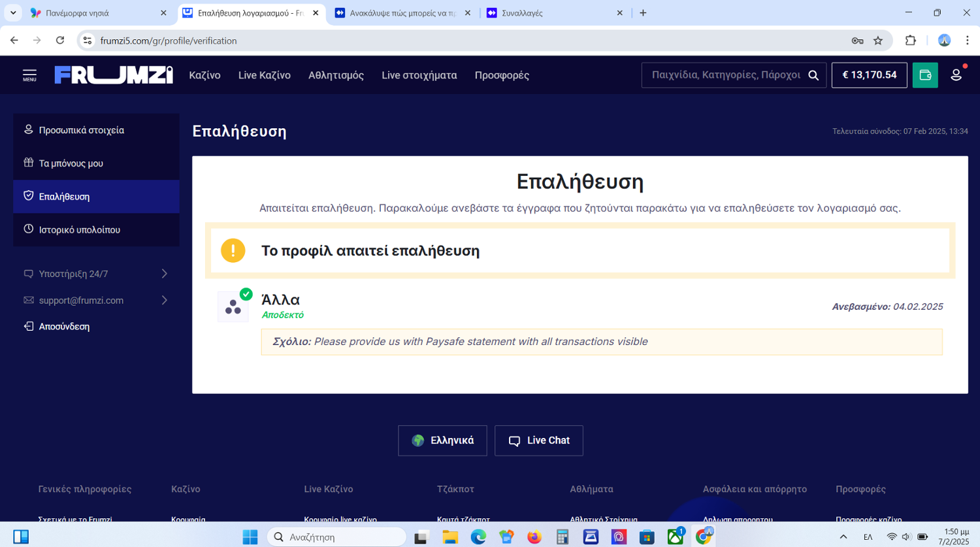The height and width of the screenshot is (547, 980).
Task: Click the Live Chat button
Action: coord(538,440)
